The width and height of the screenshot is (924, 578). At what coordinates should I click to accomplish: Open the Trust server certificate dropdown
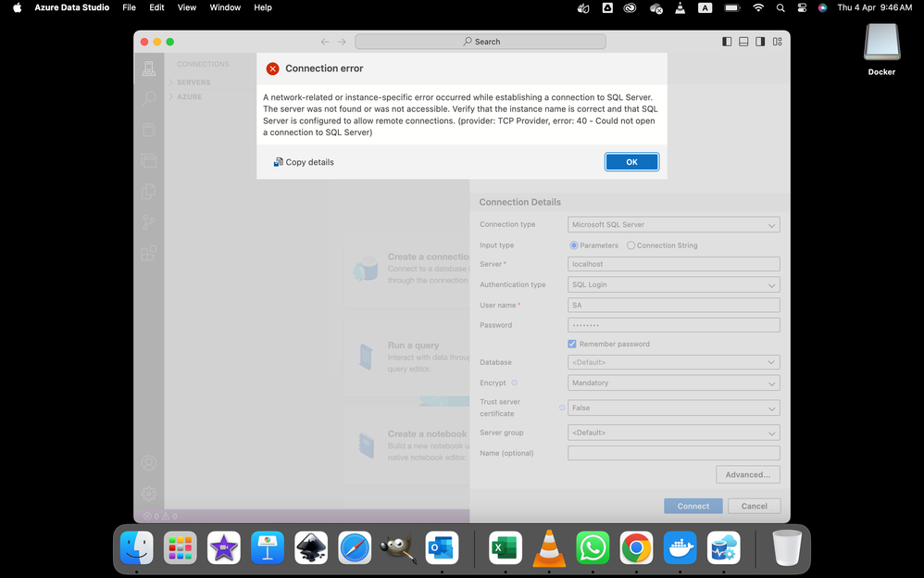point(673,408)
